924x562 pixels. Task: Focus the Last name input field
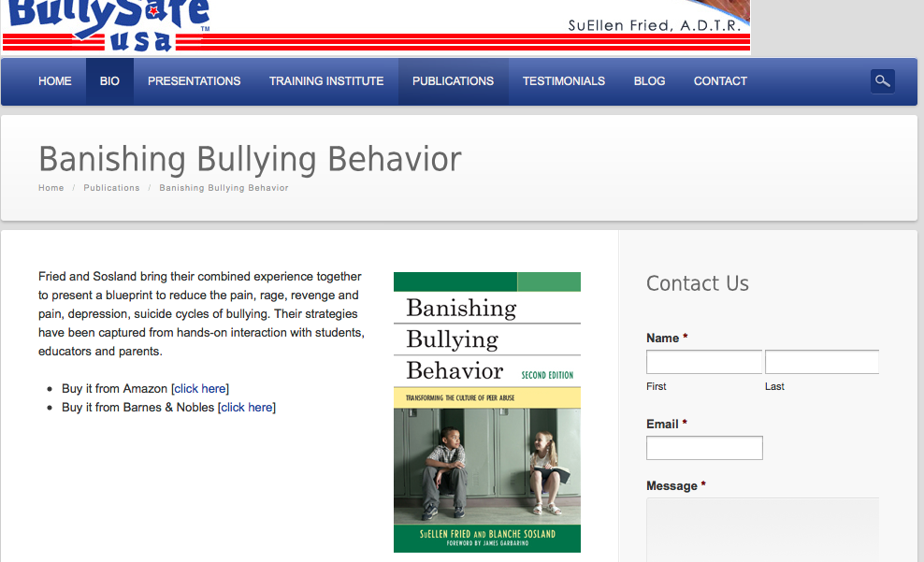(822, 362)
